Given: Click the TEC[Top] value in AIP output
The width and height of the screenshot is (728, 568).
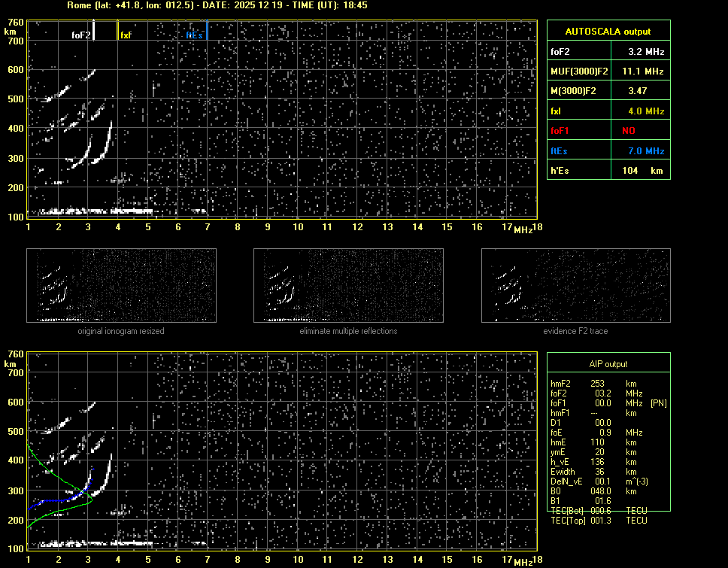Looking at the screenshot, I should point(602,520).
